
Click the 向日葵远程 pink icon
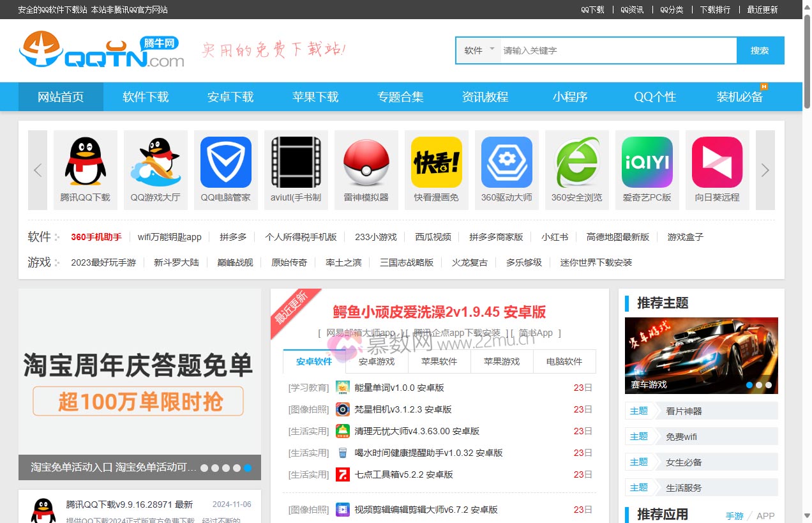718,162
